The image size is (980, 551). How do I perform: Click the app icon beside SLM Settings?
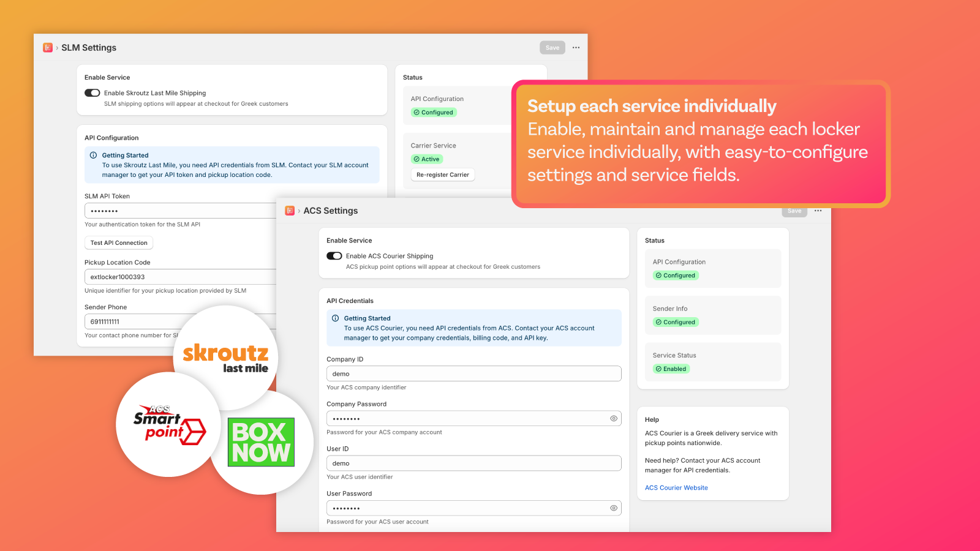pyautogui.click(x=48, y=48)
